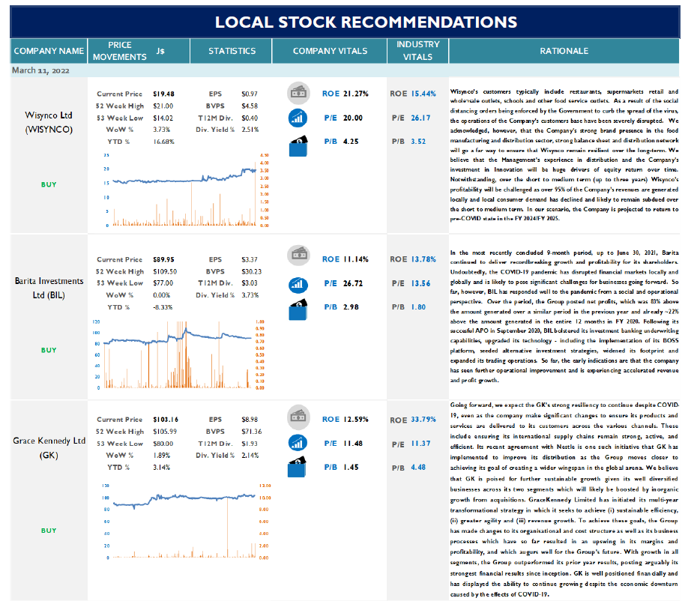Click Grace Kennedy 52 week high $105.99
700x601 pixels.
[165, 432]
